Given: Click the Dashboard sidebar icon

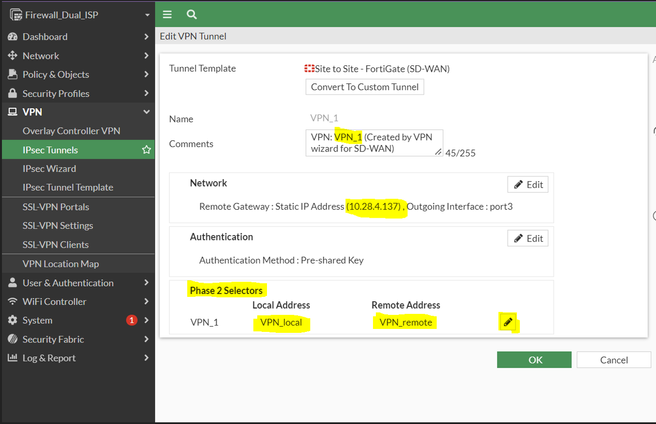Looking at the screenshot, I should coord(12,37).
